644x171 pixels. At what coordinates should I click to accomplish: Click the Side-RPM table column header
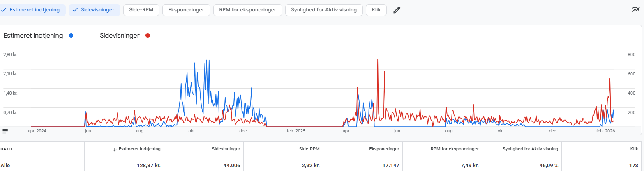pyautogui.click(x=308, y=149)
